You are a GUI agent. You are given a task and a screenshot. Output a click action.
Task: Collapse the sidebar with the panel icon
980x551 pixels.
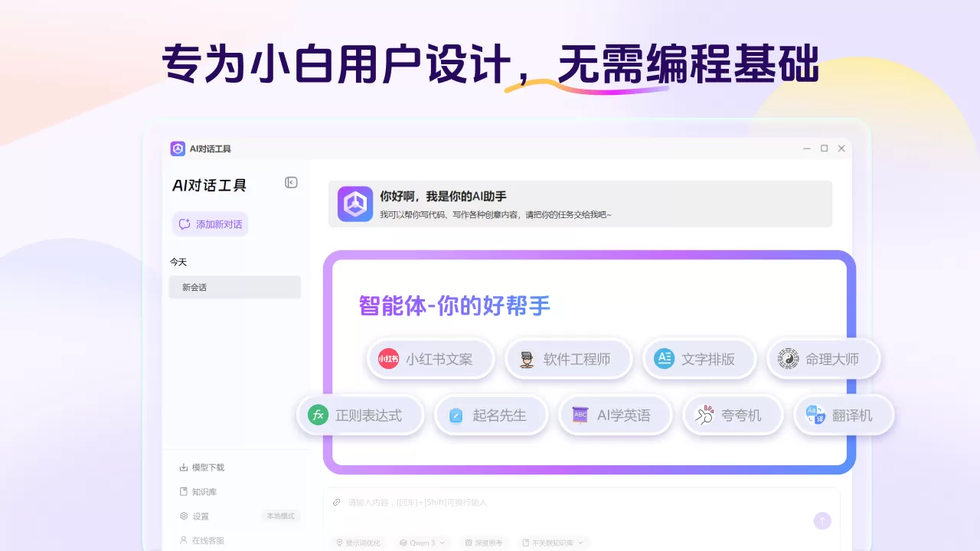(x=291, y=182)
